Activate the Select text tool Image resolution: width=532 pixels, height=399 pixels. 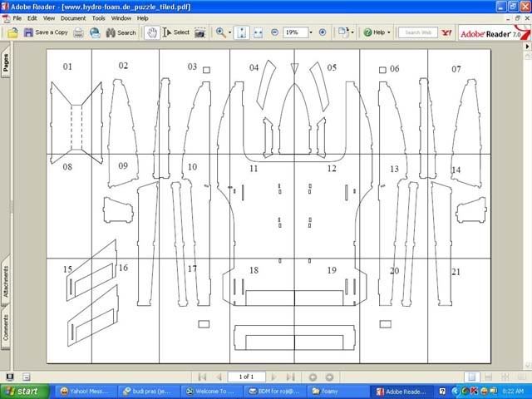click(176, 32)
